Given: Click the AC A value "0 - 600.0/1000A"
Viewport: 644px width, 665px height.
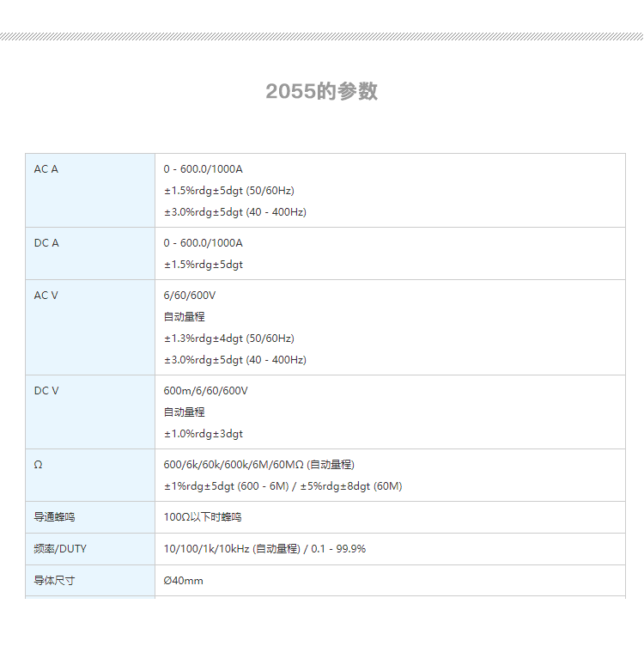Looking at the screenshot, I should pos(204,169).
